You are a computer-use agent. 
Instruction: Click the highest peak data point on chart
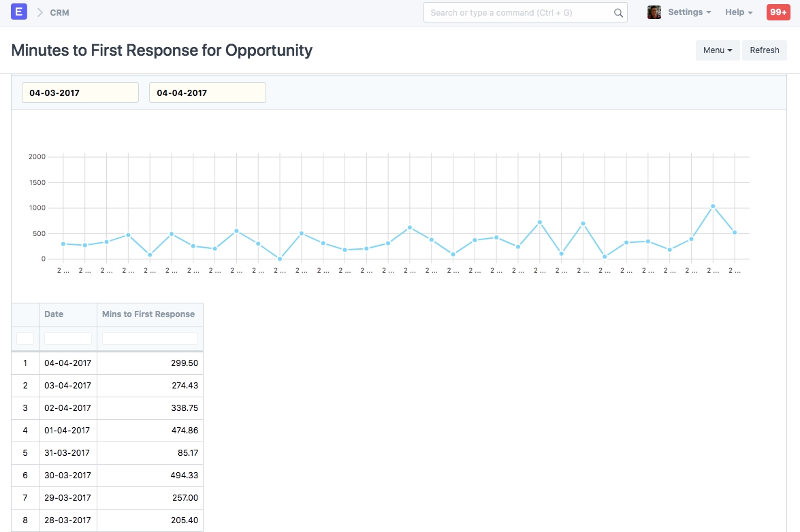point(713,206)
